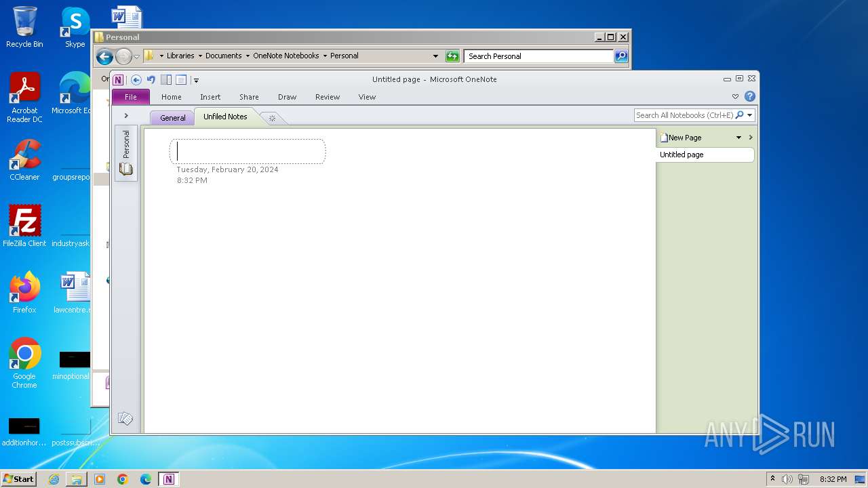Select the Personal notebook in the sidebar
Viewport: 868px width, 488px height.
pyautogui.click(x=126, y=152)
